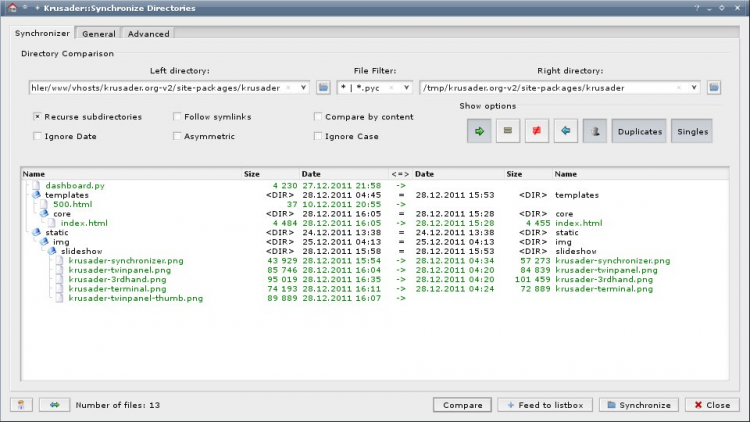The image size is (750, 422).
Task: Select left krusader-terminal.png entry
Action: [117, 289]
